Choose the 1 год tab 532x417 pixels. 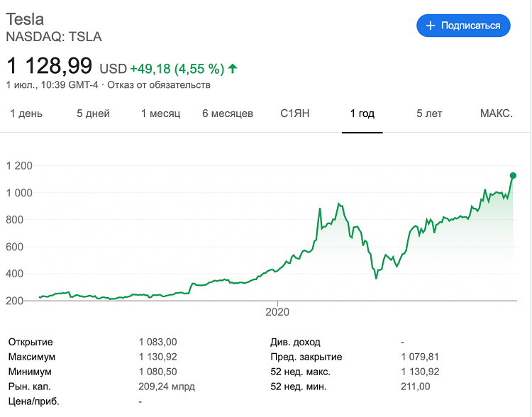coord(362,113)
